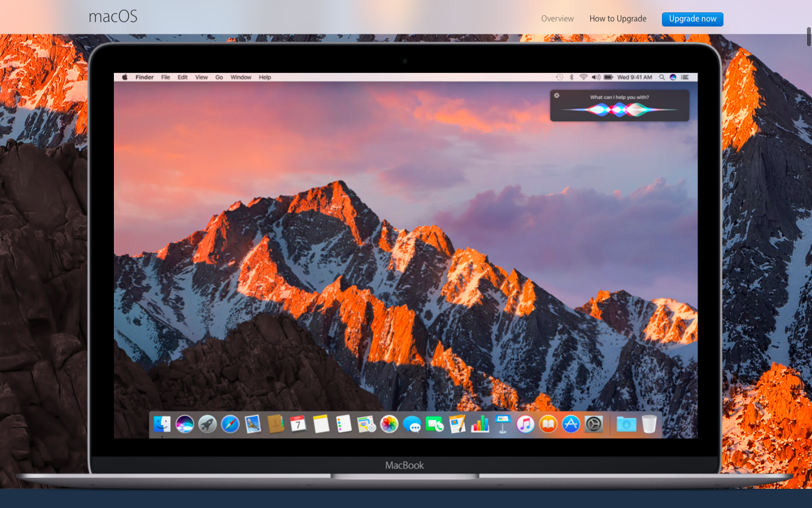Open Calendar icon showing 7
Screen dimensions: 812x508
point(298,424)
